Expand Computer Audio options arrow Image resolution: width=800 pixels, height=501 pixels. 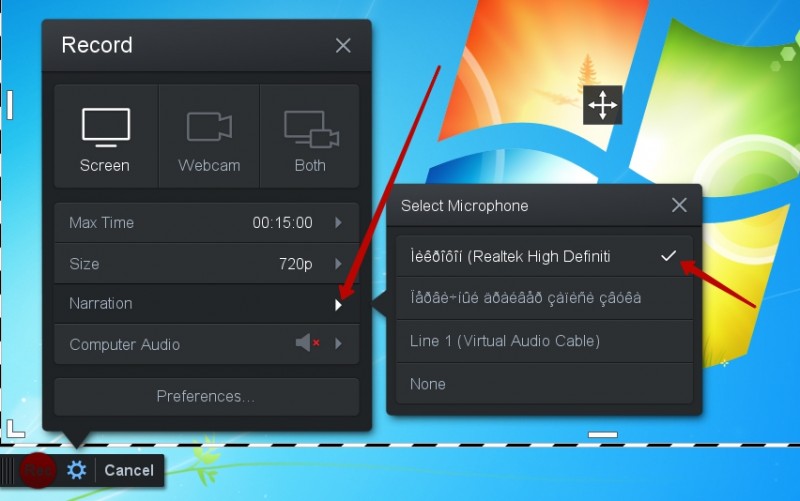338,343
